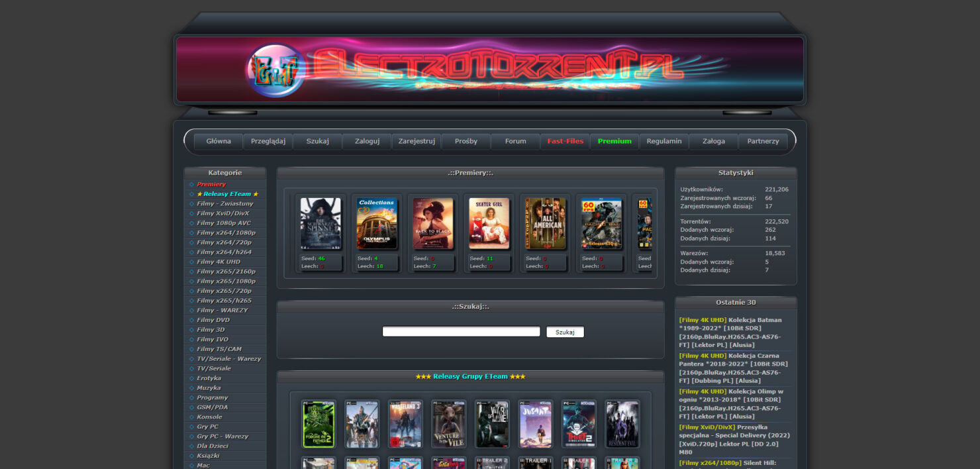Open the Skater Girl movie poster
The width and height of the screenshot is (980, 469).
(x=489, y=223)
